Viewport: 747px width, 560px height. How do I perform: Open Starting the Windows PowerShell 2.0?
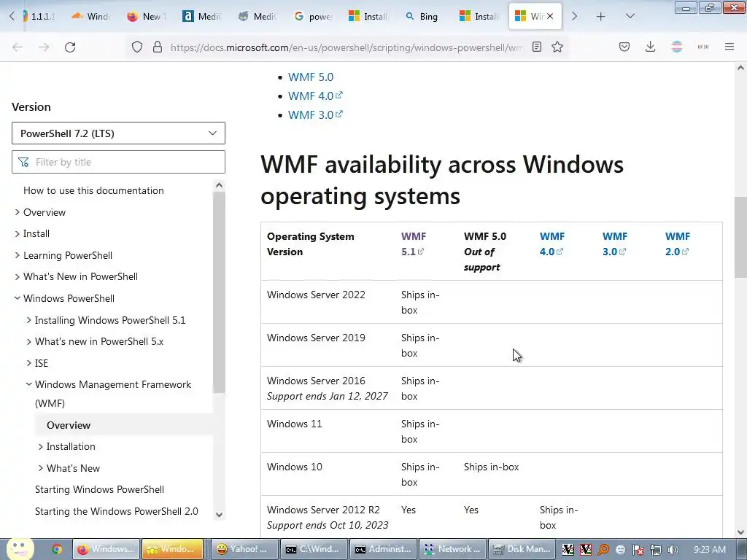point(116,511)
